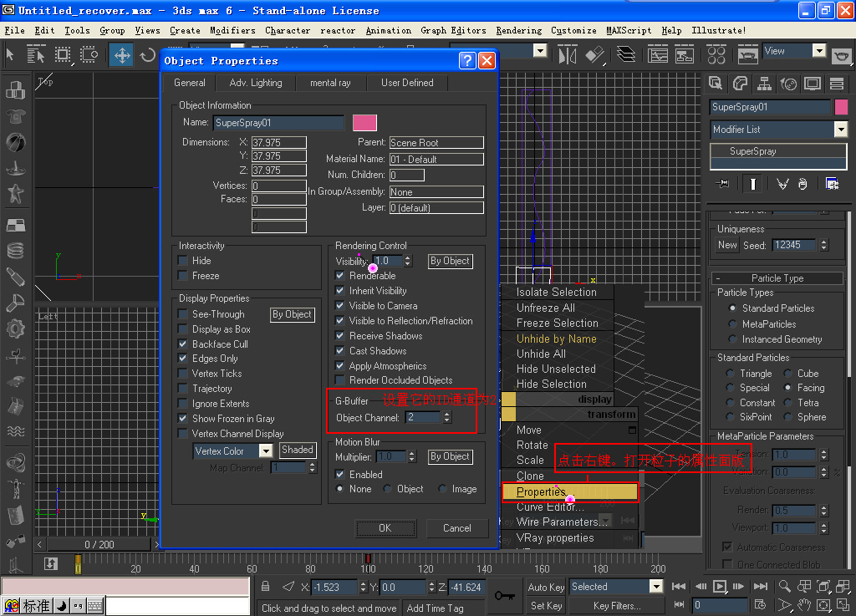Open the Vertex Color dropdown

coord(266,451)
